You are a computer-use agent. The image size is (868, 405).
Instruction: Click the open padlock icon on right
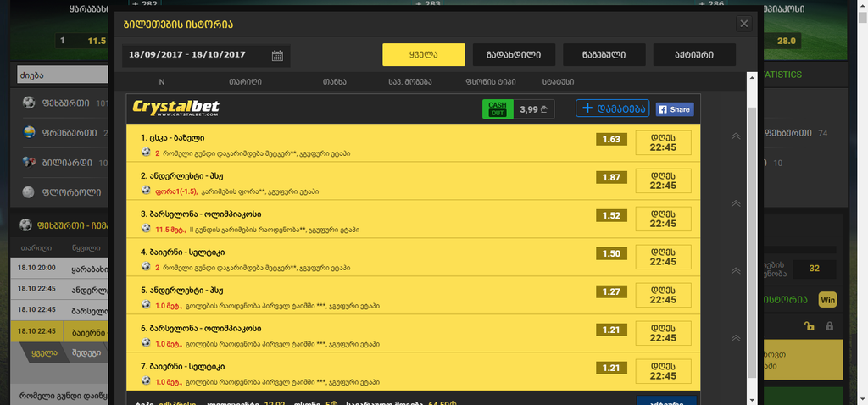coord(809,326)
